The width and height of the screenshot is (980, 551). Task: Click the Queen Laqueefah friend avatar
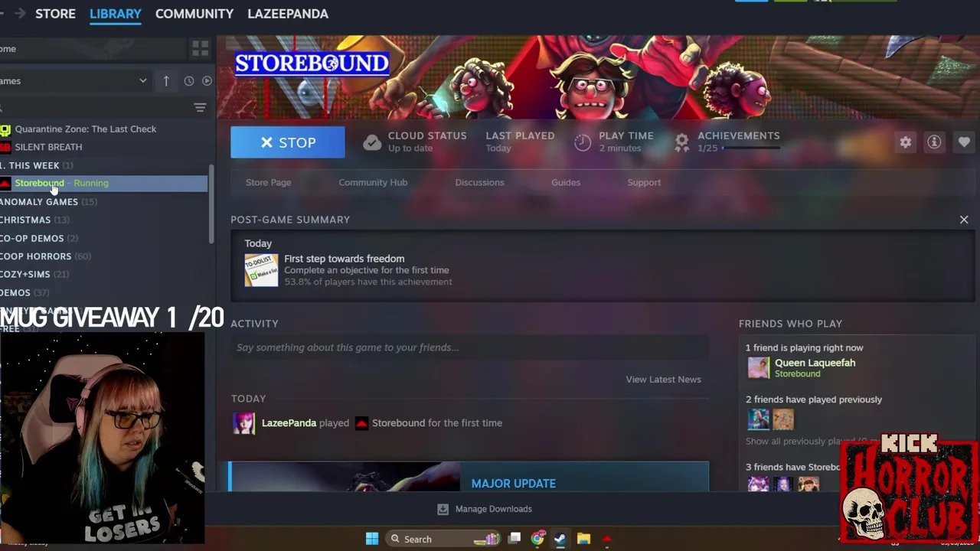[758, 368]
